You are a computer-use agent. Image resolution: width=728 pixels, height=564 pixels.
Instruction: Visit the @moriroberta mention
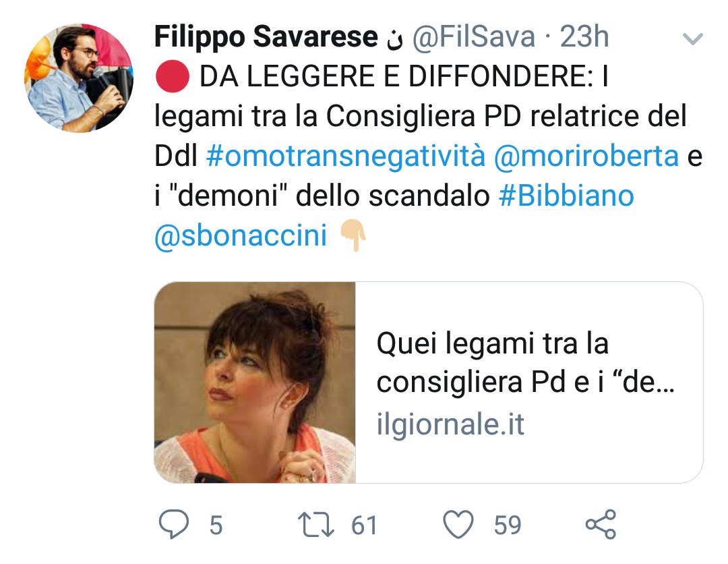click(586, 156)
